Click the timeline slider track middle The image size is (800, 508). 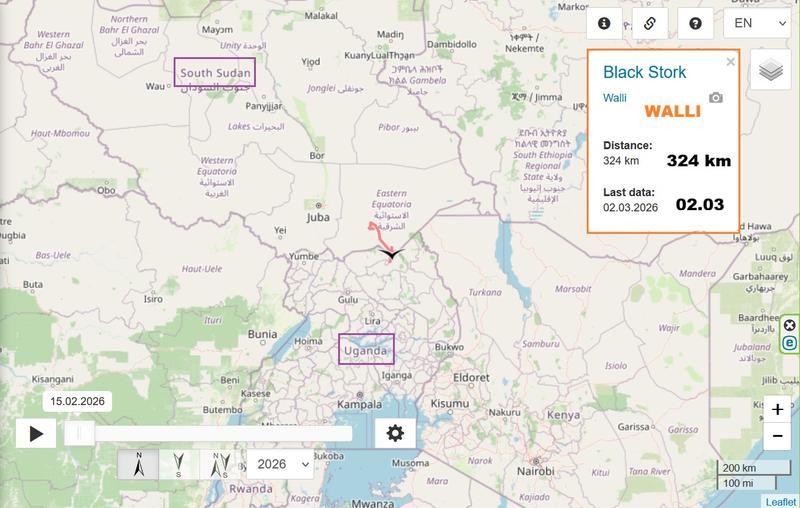point(208,434)
